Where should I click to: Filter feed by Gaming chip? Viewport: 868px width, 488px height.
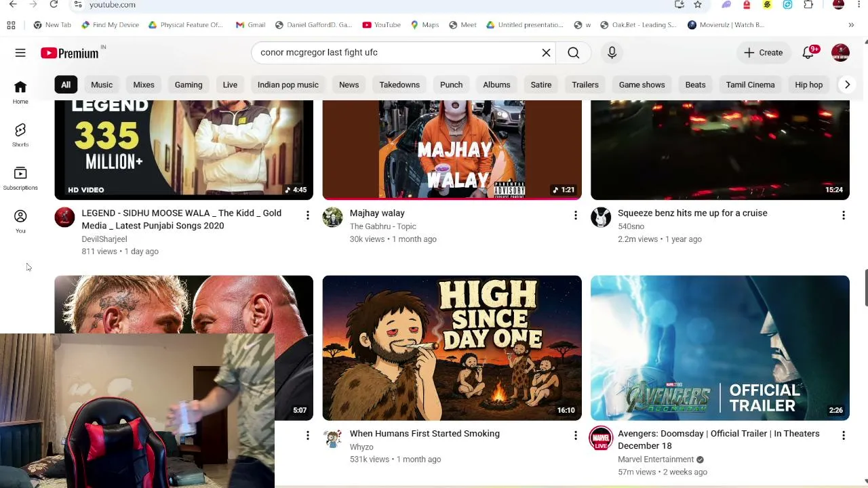[189, 85]
